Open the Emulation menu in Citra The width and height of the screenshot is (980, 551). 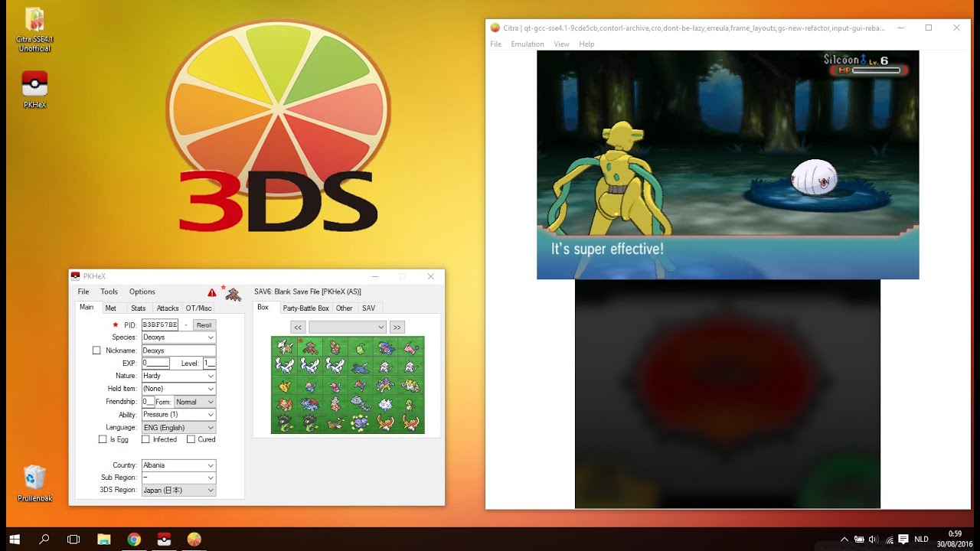pos(528,44)
